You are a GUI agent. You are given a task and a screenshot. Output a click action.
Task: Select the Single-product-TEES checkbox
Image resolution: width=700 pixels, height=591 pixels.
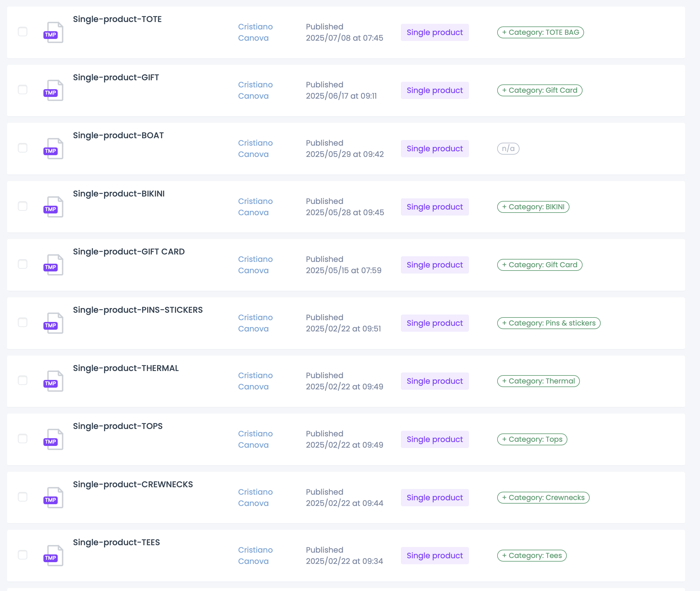pyautogui.click(x=22, y=555)
